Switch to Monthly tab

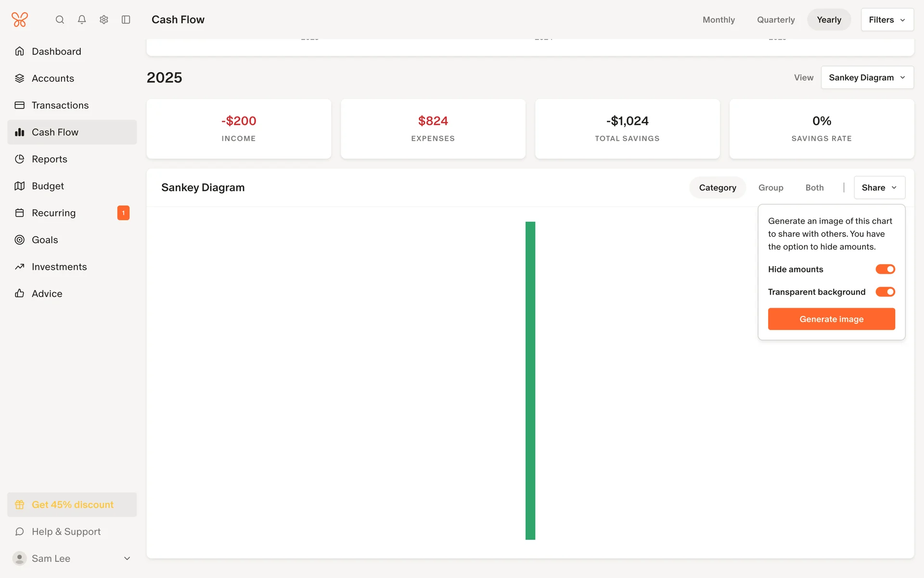(x=719, y=20)
